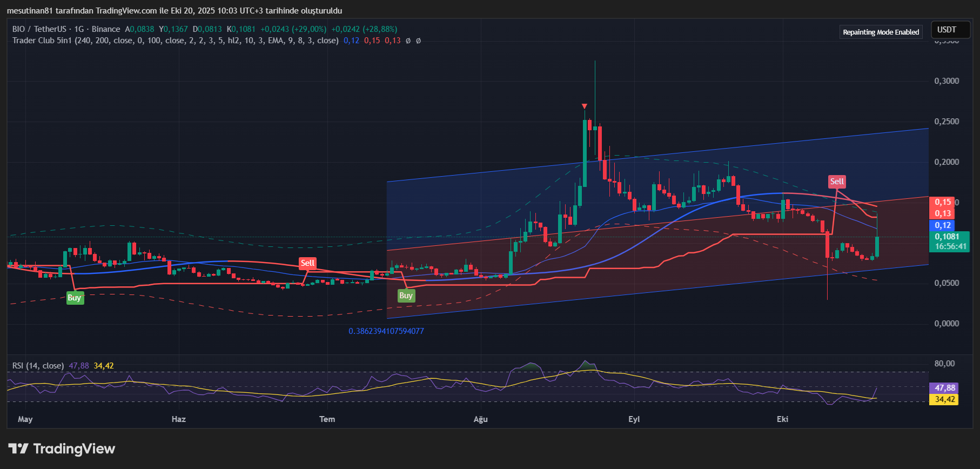Screen dimensions: 980x469
Task: Click the TradingView logo at bottom left
Action: point(62,449)
